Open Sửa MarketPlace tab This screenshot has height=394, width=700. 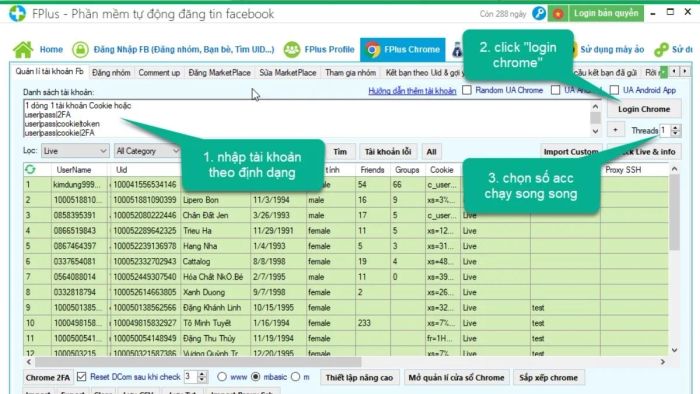288,72
